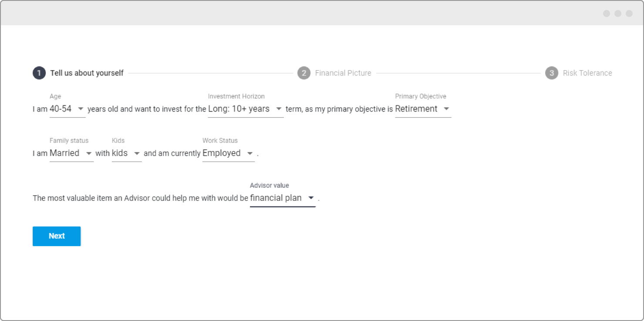Screen dimensions: 644x321
Task: Open the Kids dropdown arrow
Action: (137, 154)
